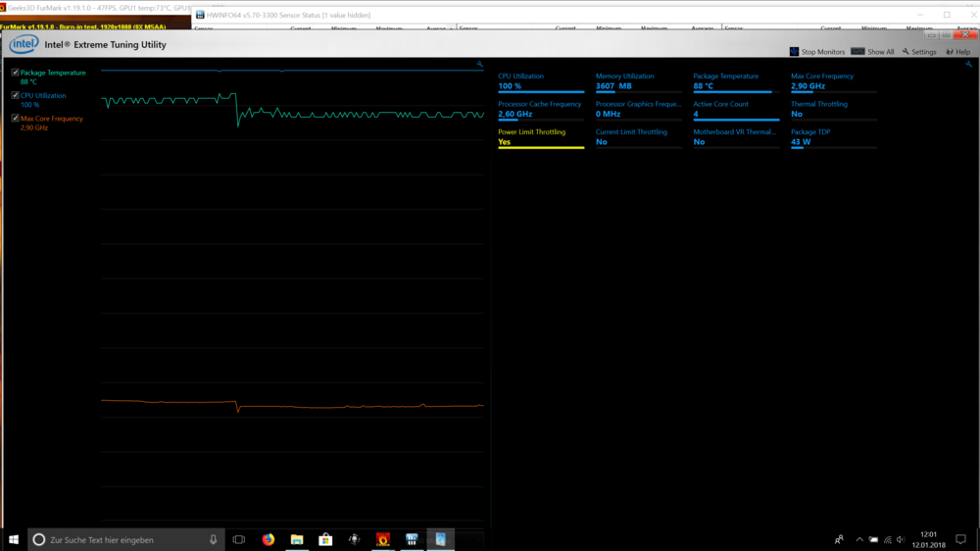Disable the Max Core Frequency checkbox
The width and height of the screenshot is (980, 551).
coord(15,119)
